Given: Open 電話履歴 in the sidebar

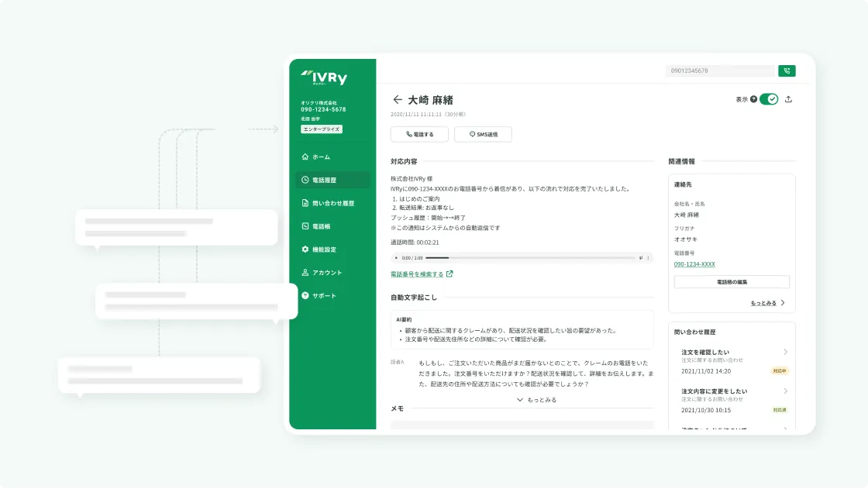Looking at the screenshot, I should pos(331,180).
